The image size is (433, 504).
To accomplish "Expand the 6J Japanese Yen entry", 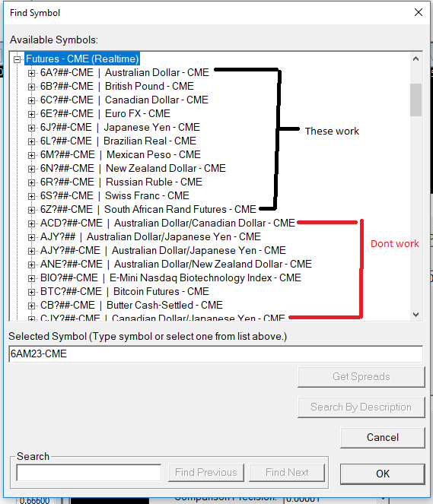I will click(31, 128).
